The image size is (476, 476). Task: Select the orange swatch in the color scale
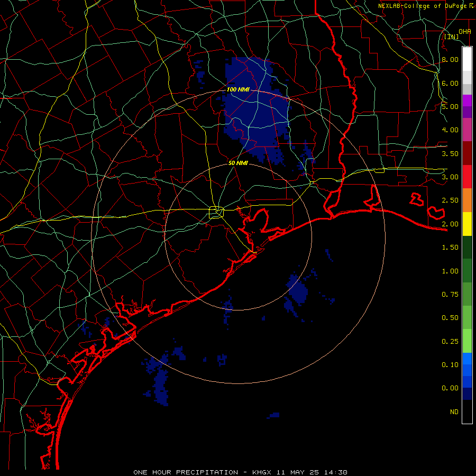(467, 200)
